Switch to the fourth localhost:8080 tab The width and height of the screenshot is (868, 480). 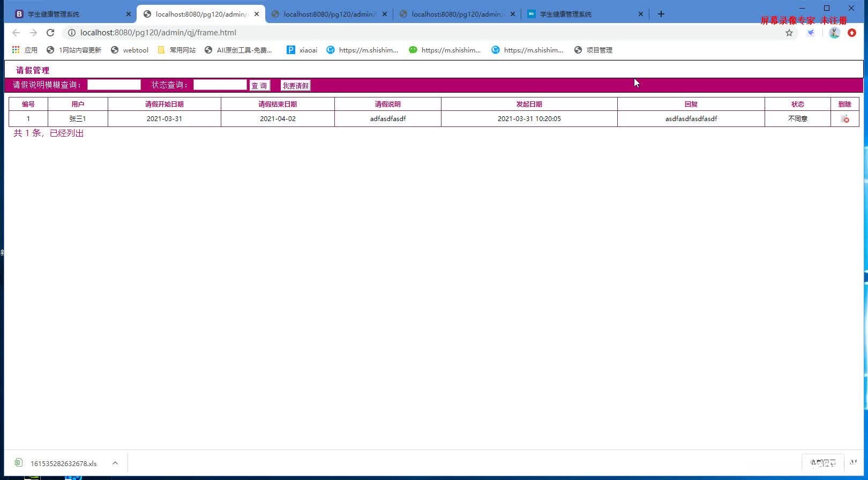pos(457,14)
